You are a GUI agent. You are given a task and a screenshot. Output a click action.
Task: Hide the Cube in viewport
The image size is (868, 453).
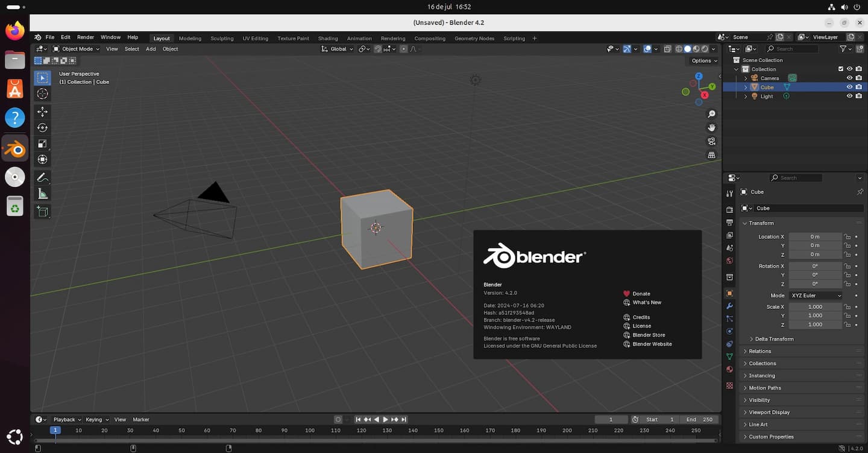[x=849, y=87]
